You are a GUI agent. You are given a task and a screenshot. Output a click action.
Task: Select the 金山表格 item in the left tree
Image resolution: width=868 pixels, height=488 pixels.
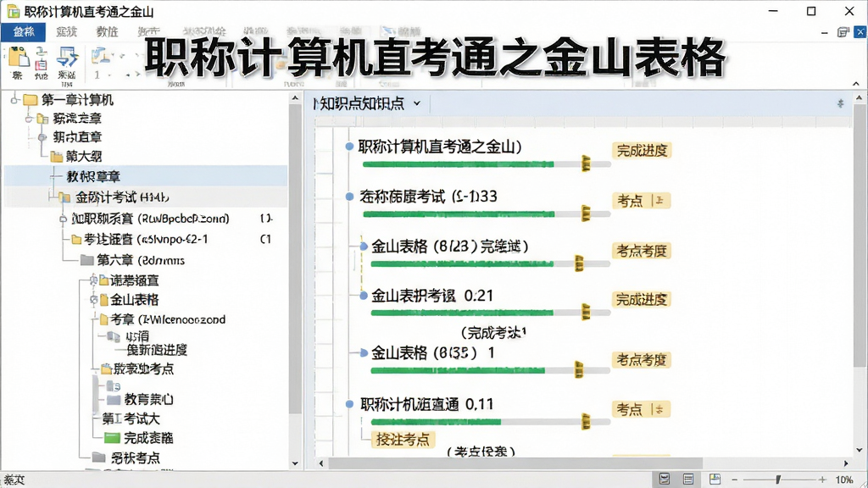click(x=135, y=300)
